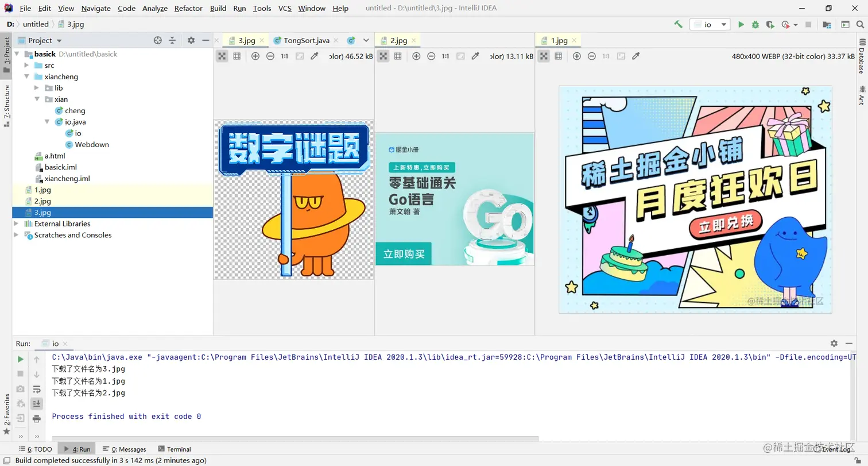Expand the External Libraries node

(17, 224)
